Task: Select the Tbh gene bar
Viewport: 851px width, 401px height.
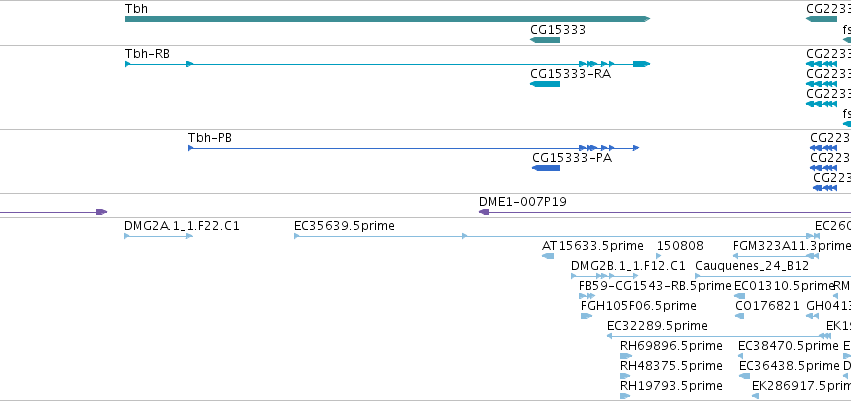Action: coord(387,19)
